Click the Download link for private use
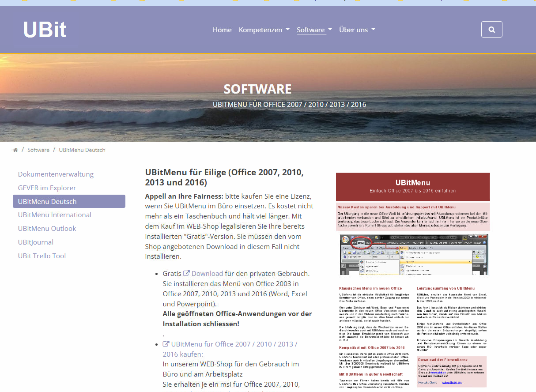The height and width of the screenshot is (392, 536). pos(207,273)
